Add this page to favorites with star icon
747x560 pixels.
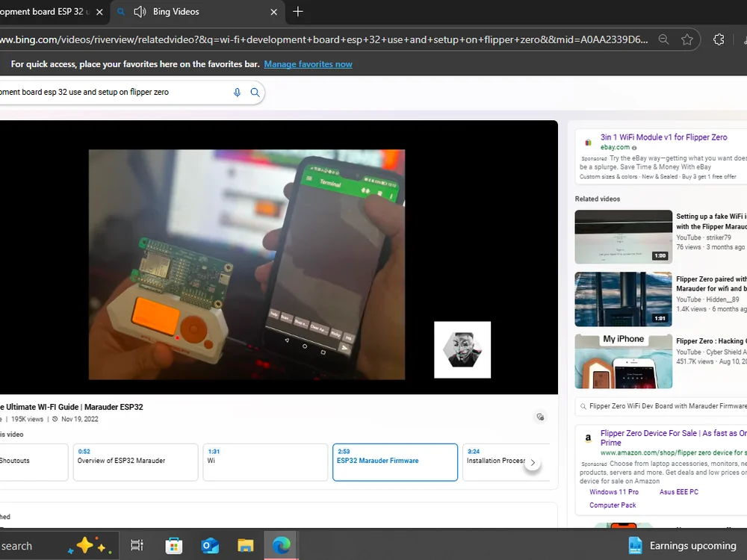tap(687, 40)
